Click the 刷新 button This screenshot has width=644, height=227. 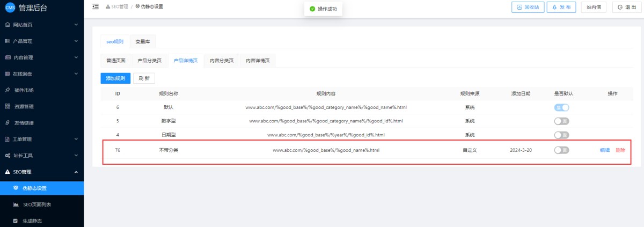click(x=144, y=78)
